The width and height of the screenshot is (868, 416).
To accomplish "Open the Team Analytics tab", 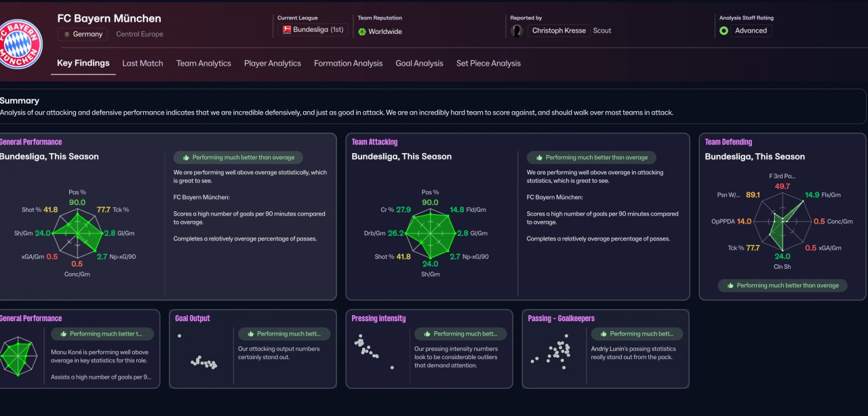I will 203,63.
